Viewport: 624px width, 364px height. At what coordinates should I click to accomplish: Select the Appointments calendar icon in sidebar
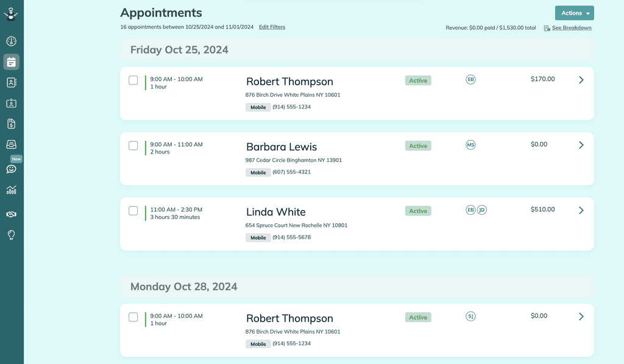[x=11, y=61]
